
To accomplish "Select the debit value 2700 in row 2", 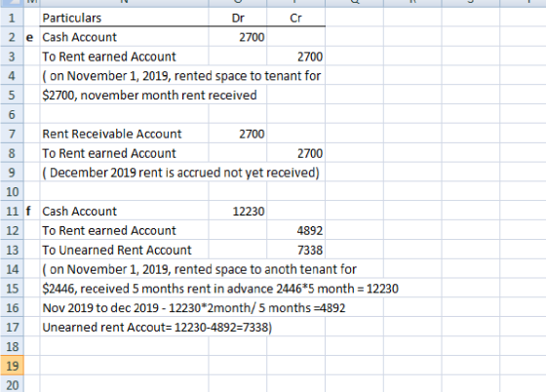I will (x=238, y=37).
